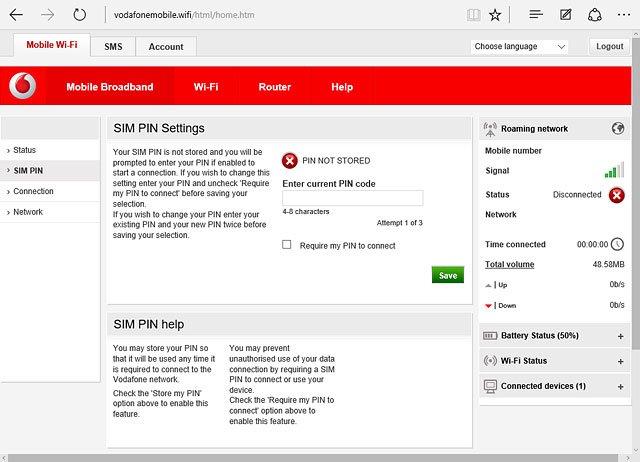Open the Choose language dropdown

click(519, 47)
